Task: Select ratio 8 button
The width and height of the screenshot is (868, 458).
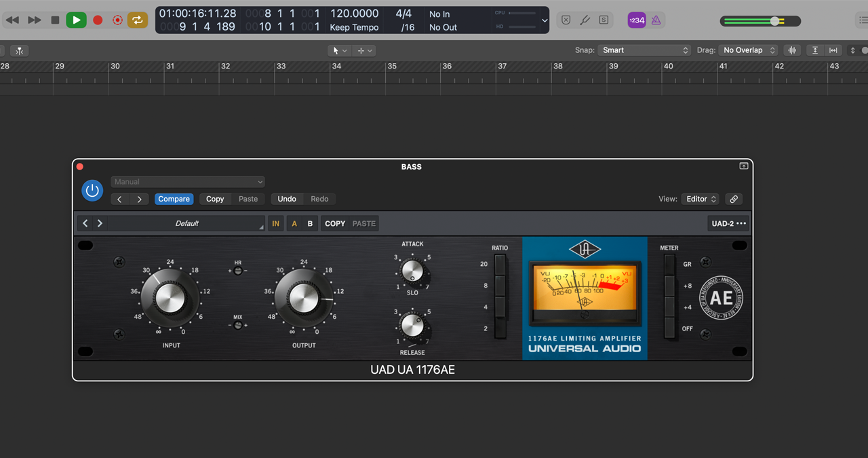Action: click(x=500, y=286)
